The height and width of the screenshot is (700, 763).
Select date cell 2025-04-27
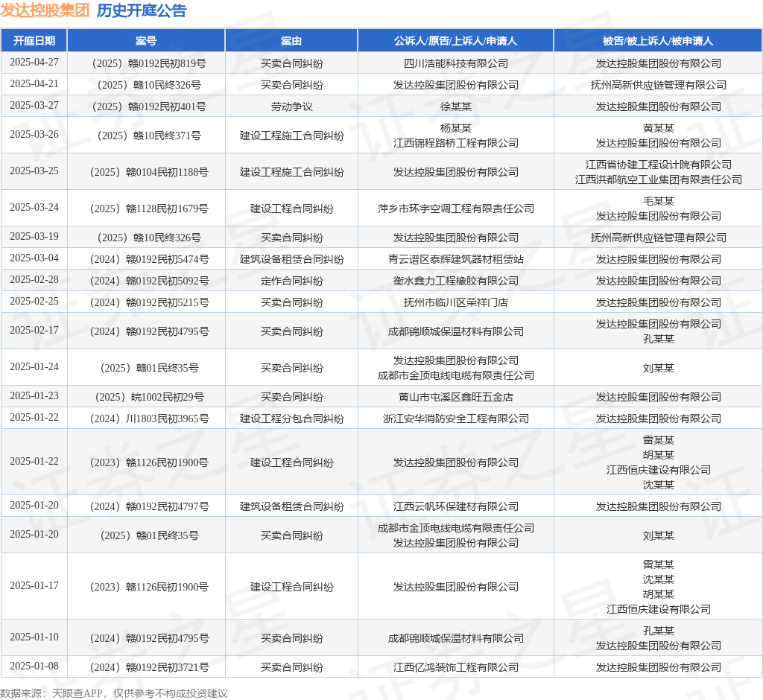34,63
